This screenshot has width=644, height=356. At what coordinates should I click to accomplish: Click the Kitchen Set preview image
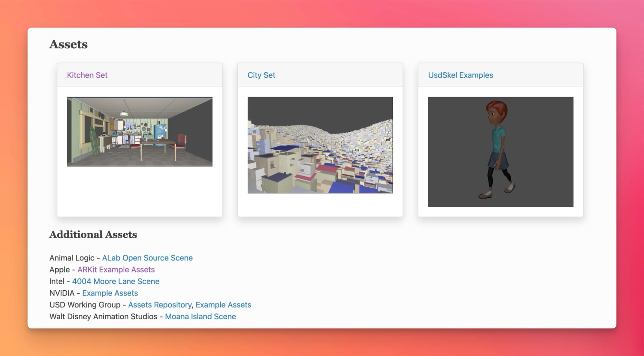click(139, 132)
